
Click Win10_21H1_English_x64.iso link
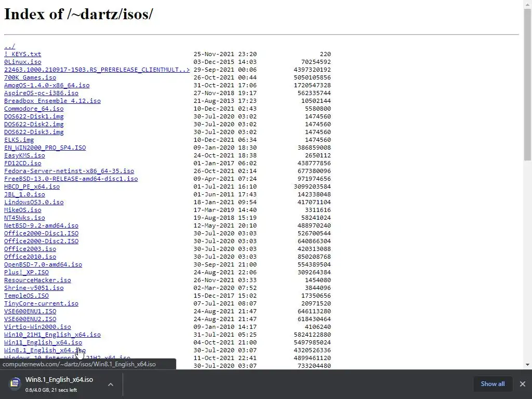click(52, 335)
